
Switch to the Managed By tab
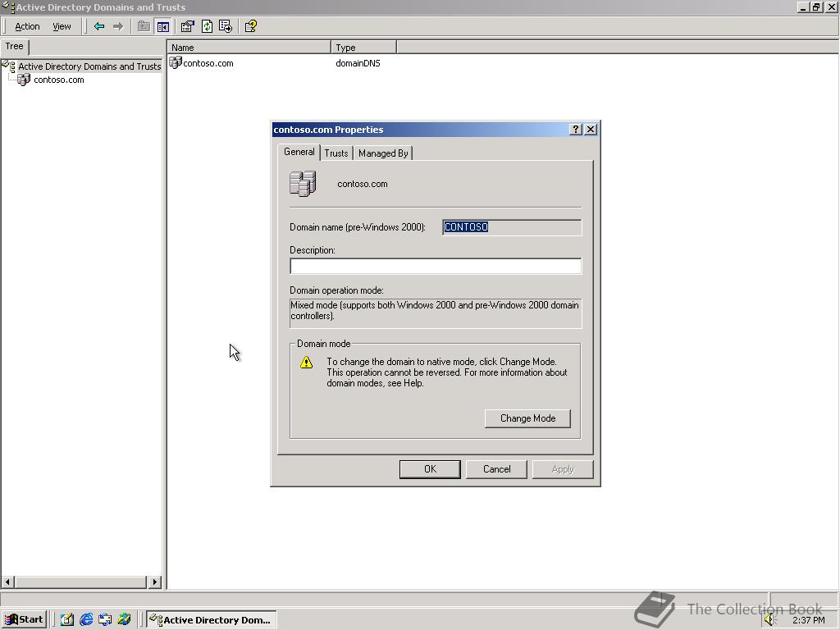coord(383,153)
